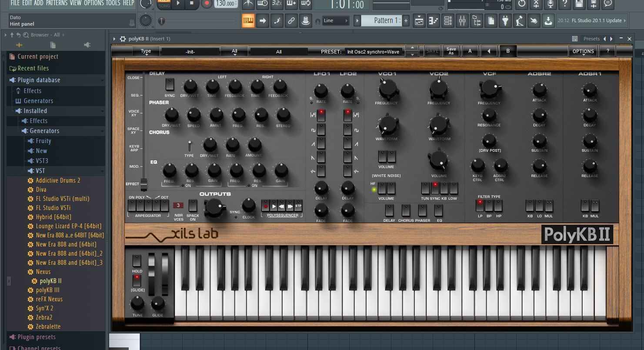
Task: Open the VIEW menu
Action: pos(76,3)
